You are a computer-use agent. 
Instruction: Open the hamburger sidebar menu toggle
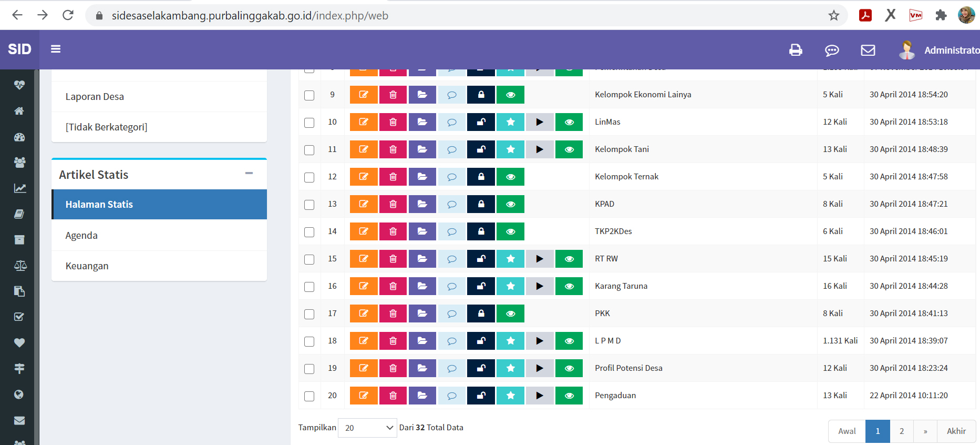[56, 49]
